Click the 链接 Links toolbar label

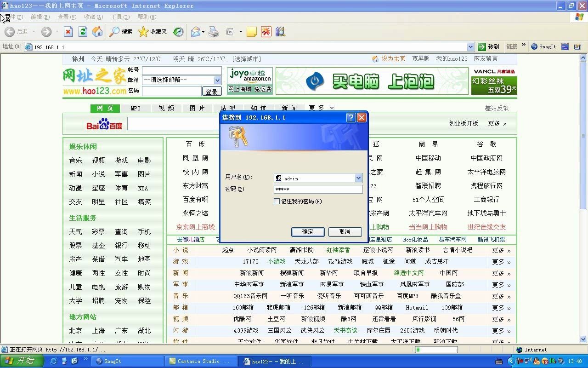[512, 46]
